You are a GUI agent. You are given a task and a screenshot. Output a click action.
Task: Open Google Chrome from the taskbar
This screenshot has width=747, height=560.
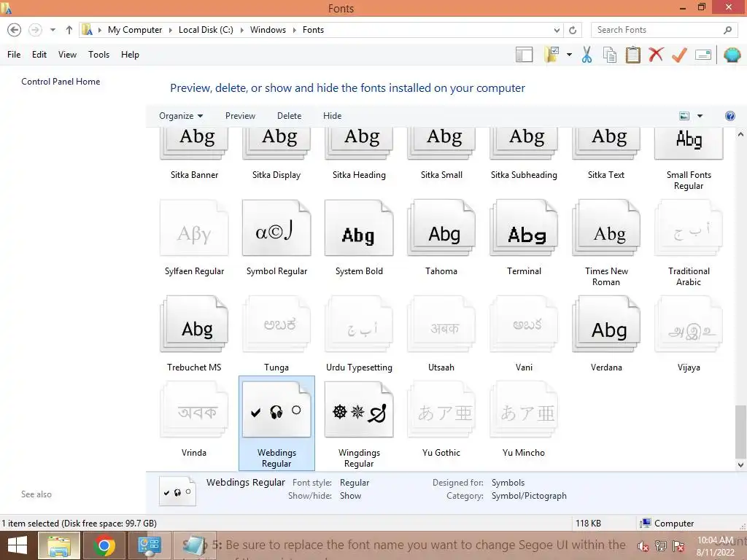tap(104, 545)
